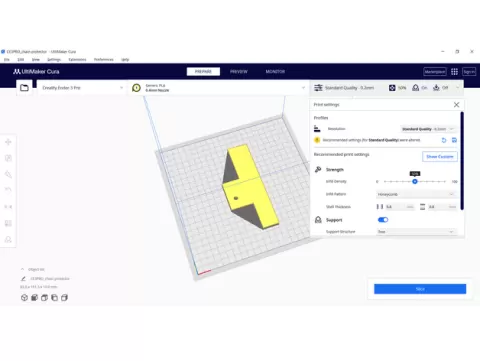Click the Strength wrench icon

click(x=318, y=169)
